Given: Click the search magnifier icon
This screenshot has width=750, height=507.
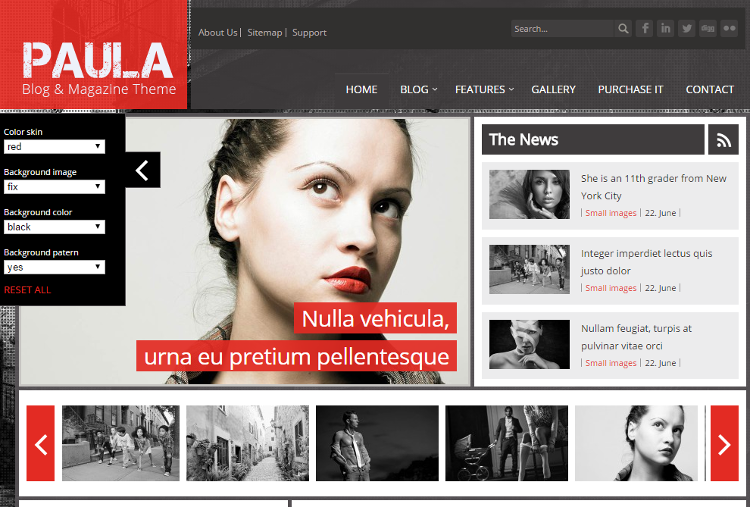Looking at the screenshot, I should click(x=624, y=29).
